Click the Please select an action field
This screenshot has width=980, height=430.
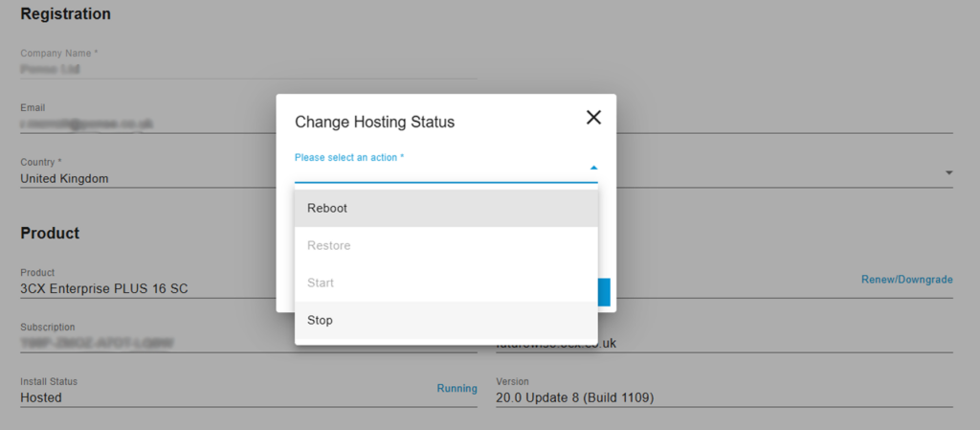(x=440, y=170)
